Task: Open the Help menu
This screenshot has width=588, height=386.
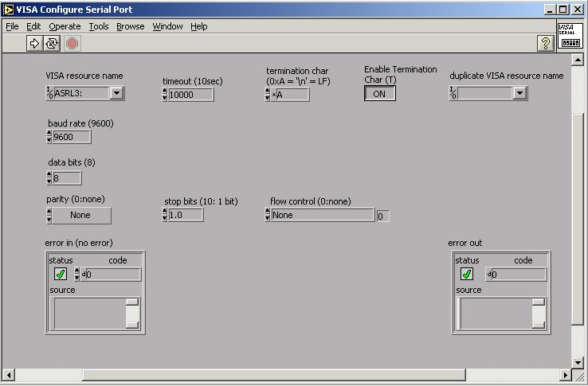Action: [x=198, y=26]
